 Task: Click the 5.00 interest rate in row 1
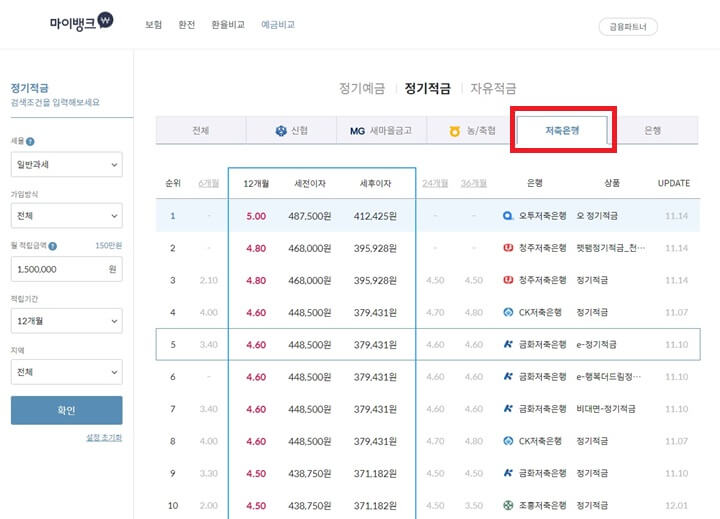(256, 216)
